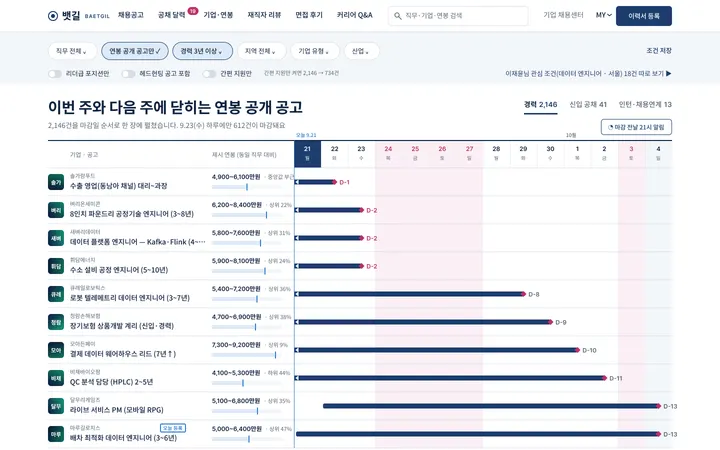The width and height of the screenshot is (720, 450).
Task: Open 채용공고 menu
Action: (x=131, y=15)
